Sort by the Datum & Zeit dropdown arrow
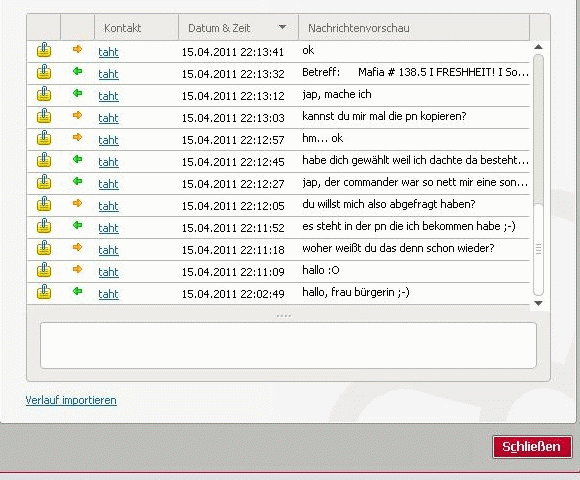 point(282,27)
